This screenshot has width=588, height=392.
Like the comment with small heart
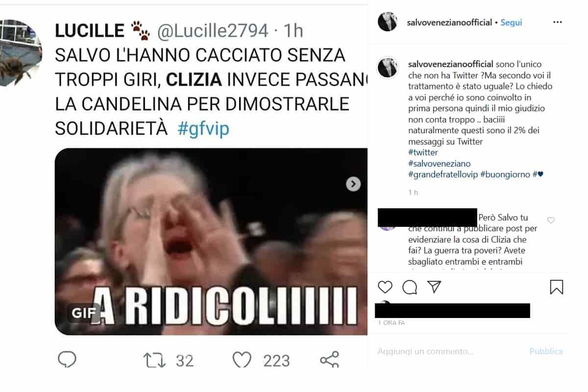click(551, 220)
